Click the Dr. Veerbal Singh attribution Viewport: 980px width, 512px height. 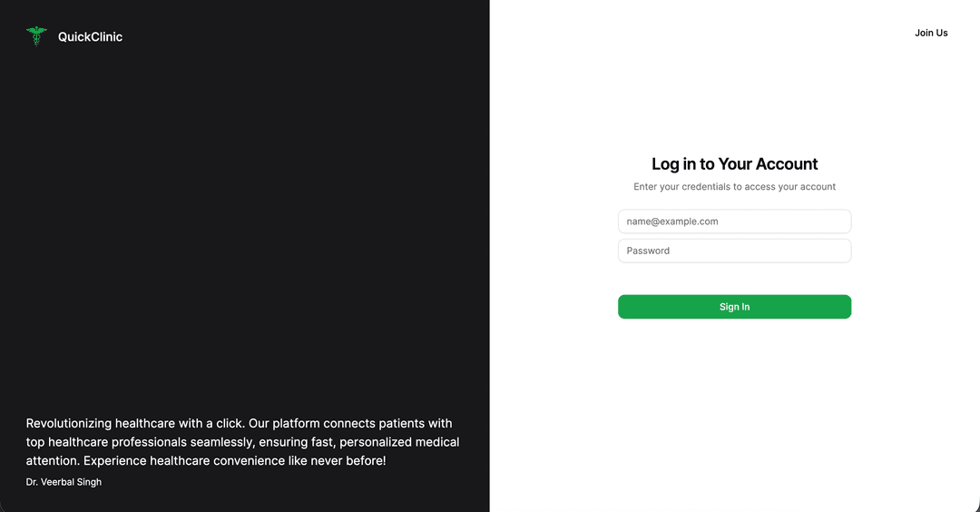[x=64, y=482]
